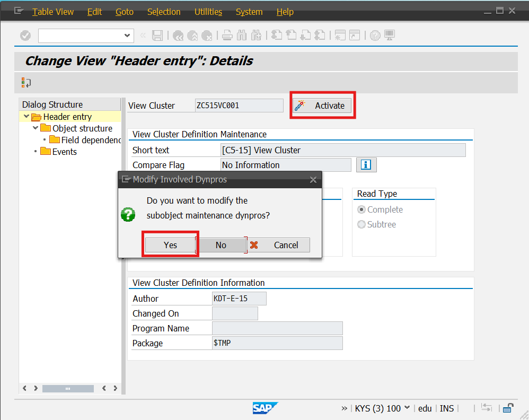Open the Selection menu
Viewport: 529px width, 420px height.
164,12
